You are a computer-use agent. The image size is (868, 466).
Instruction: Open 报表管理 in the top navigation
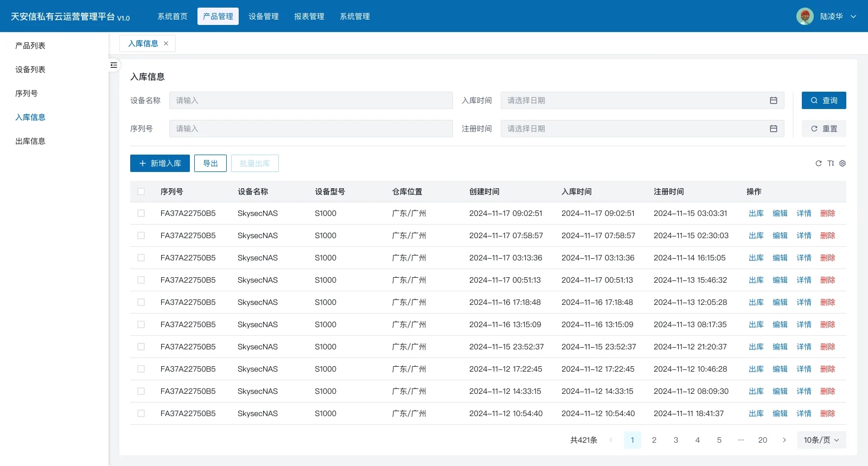coord(309,16)
